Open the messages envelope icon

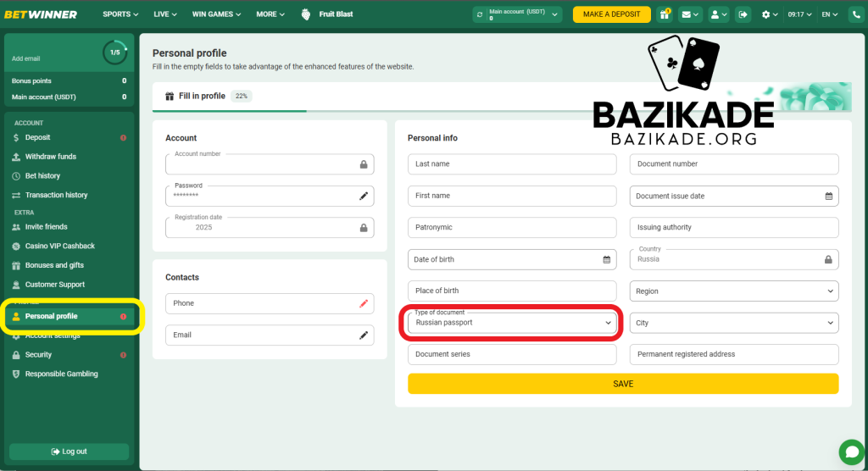(x=690, y=14)
